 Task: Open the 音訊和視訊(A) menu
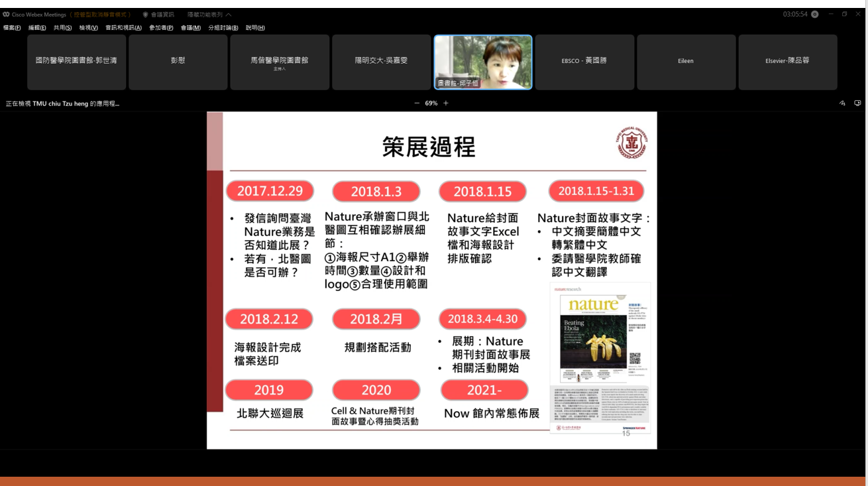tap(123, 28)
